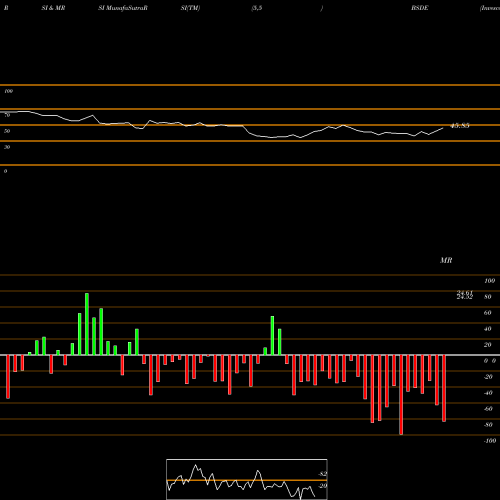
Task: Click the '-40' label on the MR axis
Action: click(488, 393)
